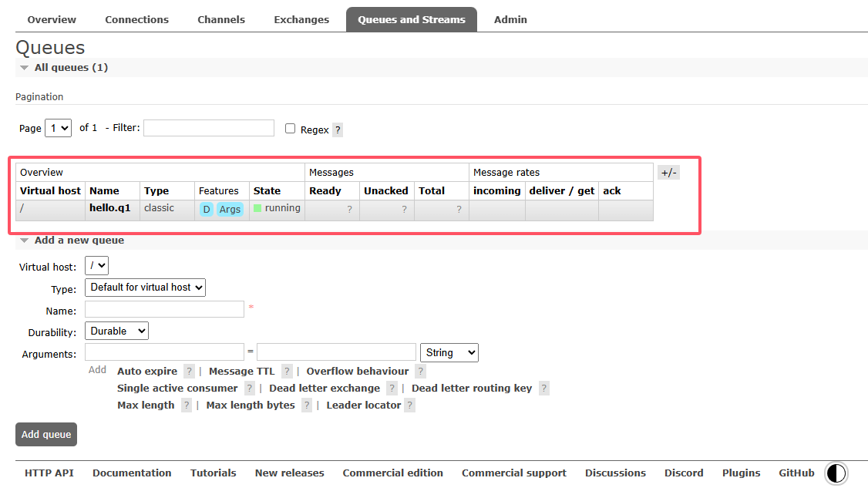Open help icon next to Leader locator
The image size is (868, 498).
pyautogui.click(x=409, y=405)
